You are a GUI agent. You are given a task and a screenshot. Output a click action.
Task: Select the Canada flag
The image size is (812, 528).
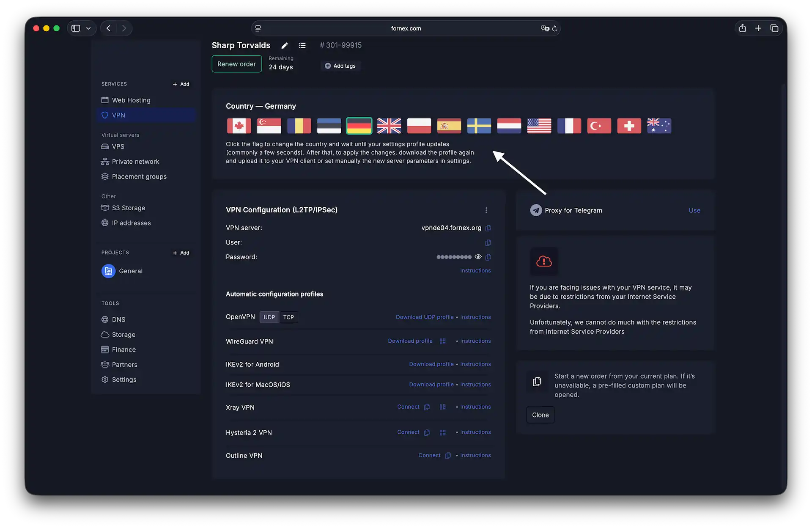[x=239, y=126]
